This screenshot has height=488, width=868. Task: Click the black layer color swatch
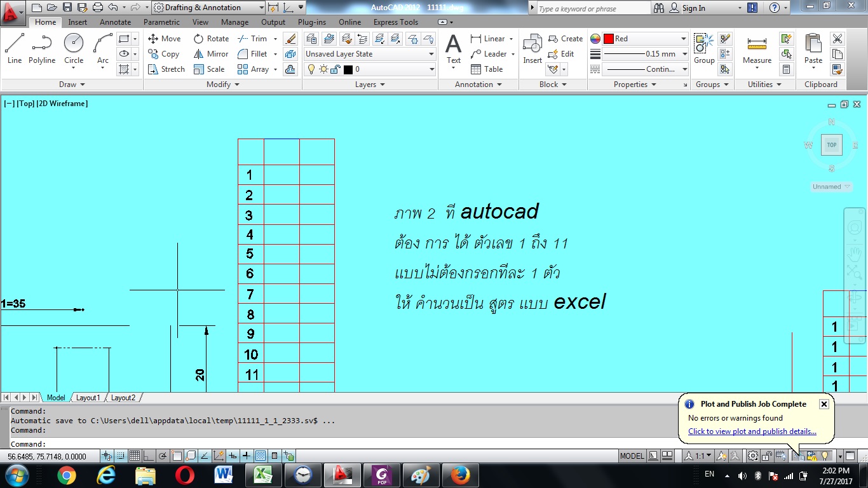(x=348, y=69)
